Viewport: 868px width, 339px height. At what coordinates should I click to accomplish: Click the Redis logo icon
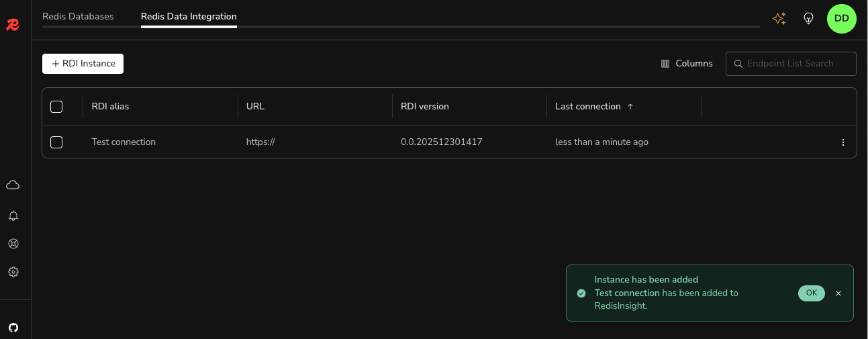[x=13, y=25]
